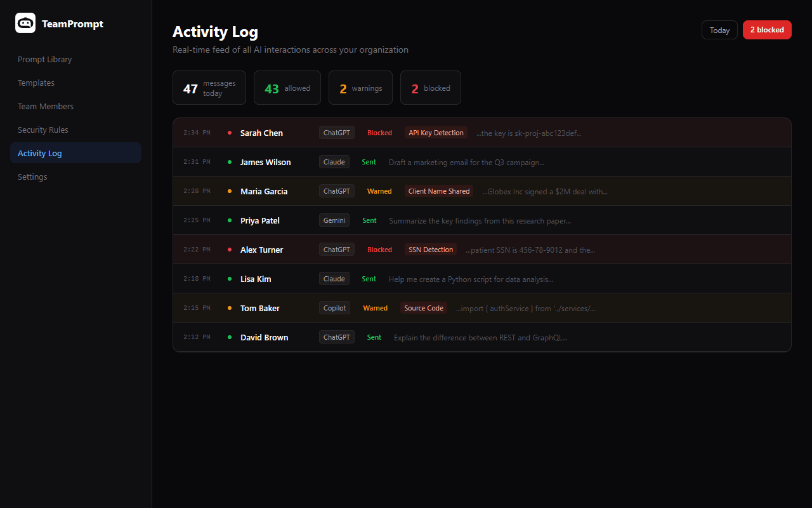812x508 pixels.
Task: Open Alex Turner's blocked SSN Detection entry
Action: point(482,249)
